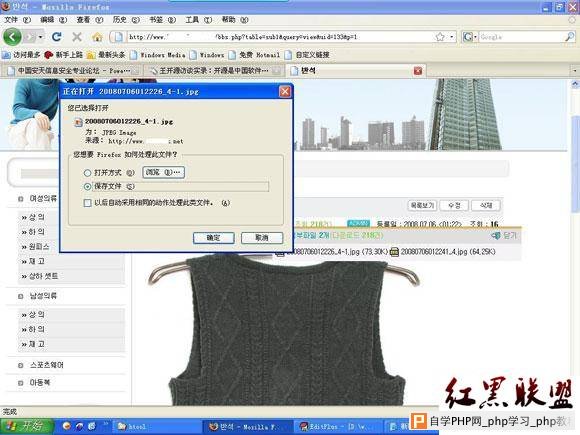This screenshot has width=580, height=435.
Task: Click the green Back navigation arrow
Action: [12, 37]
